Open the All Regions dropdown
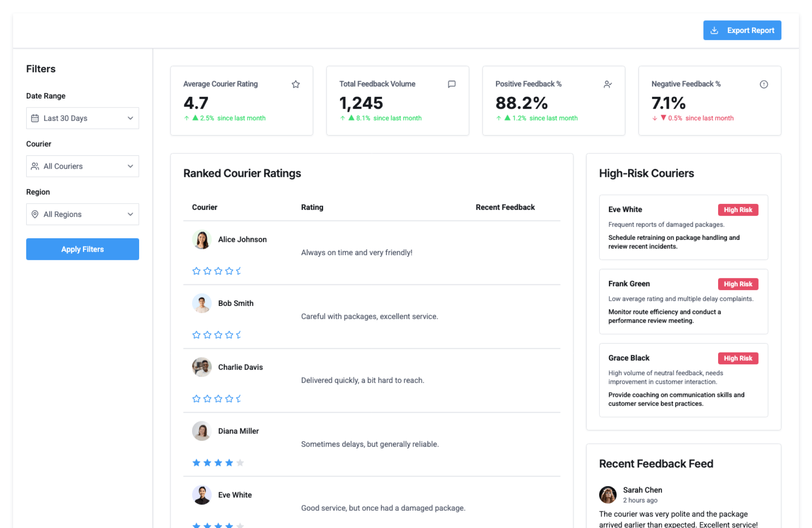This screenshot has width=812, height=528. point(82,214)
